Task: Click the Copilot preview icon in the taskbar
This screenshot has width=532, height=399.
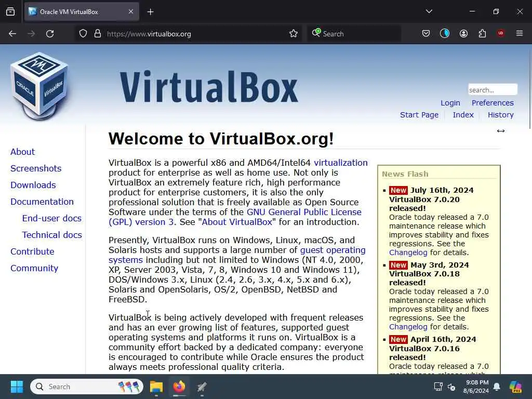Action: 515,387
